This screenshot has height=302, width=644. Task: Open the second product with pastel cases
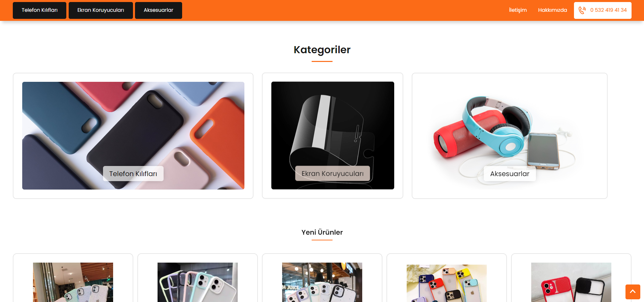click(x=198, y=282)
